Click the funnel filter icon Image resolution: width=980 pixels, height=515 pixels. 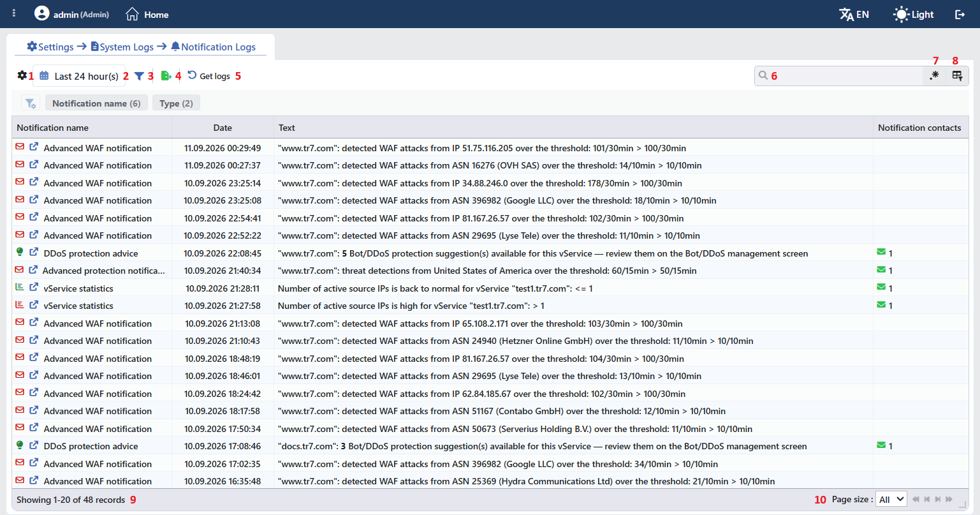click(139, 76)
